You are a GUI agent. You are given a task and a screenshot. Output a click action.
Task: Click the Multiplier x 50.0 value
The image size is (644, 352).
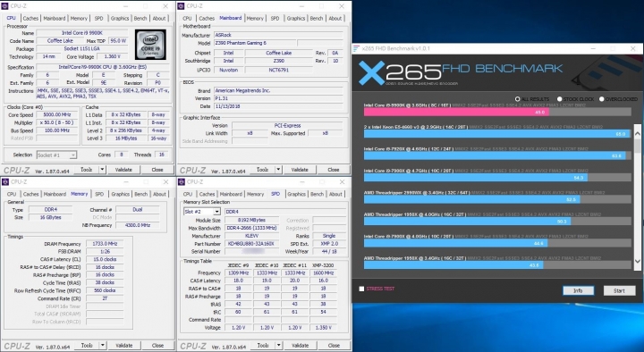[x=58, y=122]
